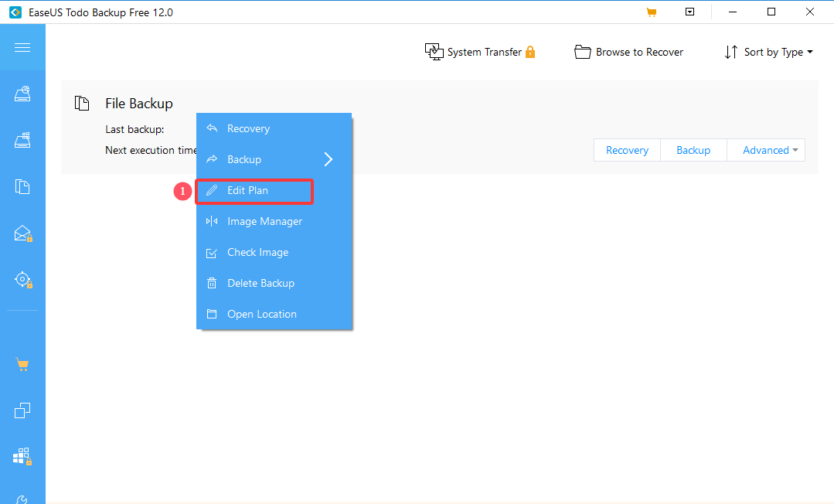Click the File Backup documents icon
Viewport: 834px width, 504px height.
tap(82, 104)
